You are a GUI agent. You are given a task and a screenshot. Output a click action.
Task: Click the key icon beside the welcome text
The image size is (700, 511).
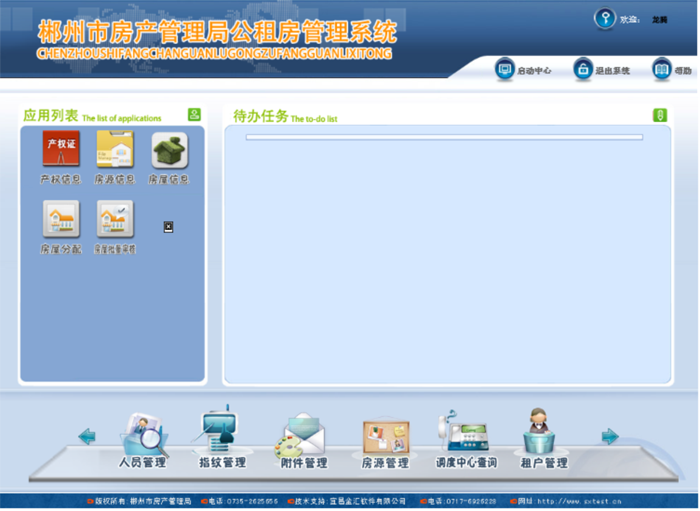(605, 18)
